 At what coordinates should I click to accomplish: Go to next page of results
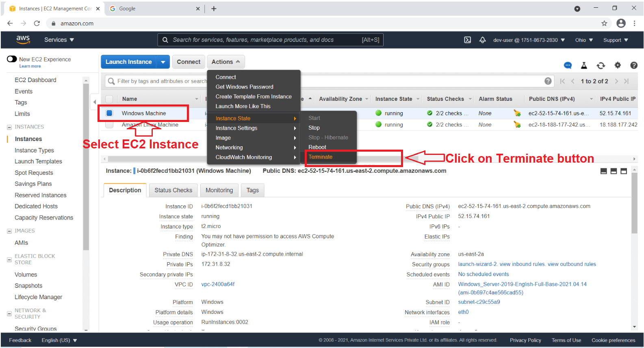(616, 81)
